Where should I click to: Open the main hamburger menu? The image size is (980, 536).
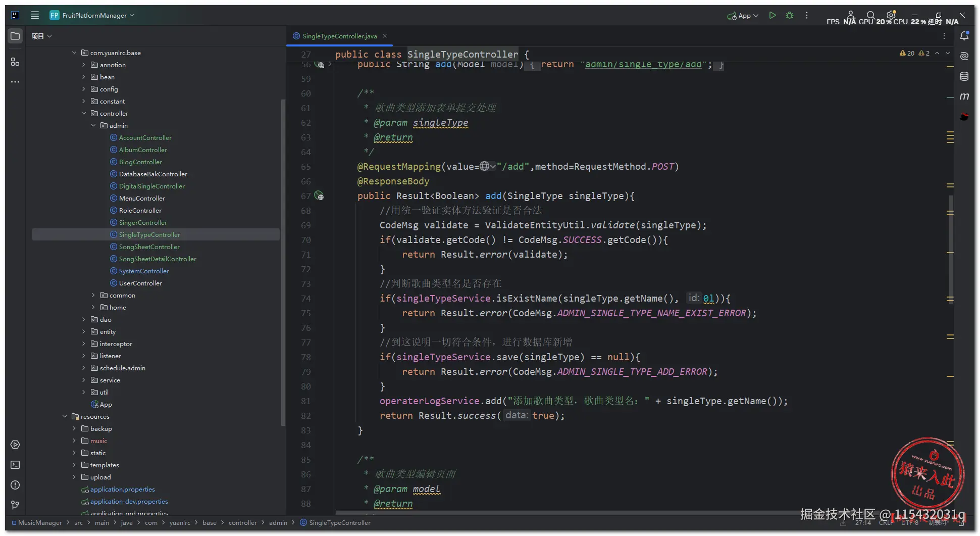click(x=35, y=15)
